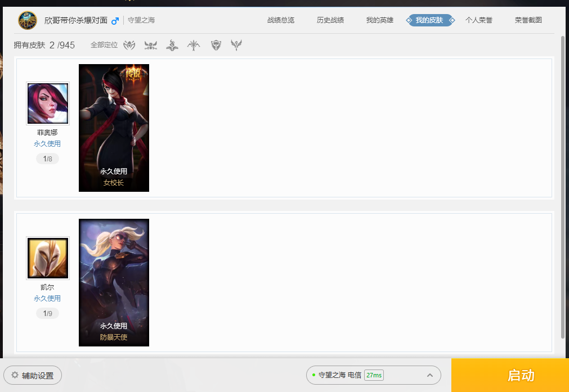
Task: Click the 1/8 skin count badge
Action: point(47,159)
